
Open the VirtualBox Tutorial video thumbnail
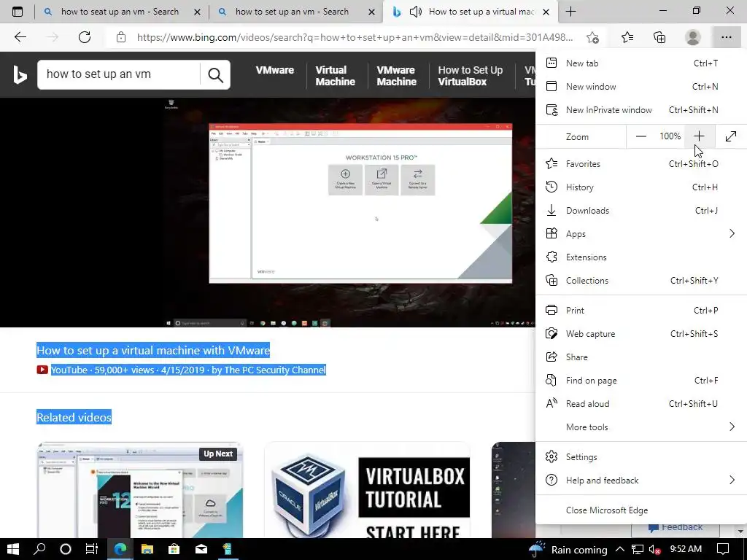point(368,491)
